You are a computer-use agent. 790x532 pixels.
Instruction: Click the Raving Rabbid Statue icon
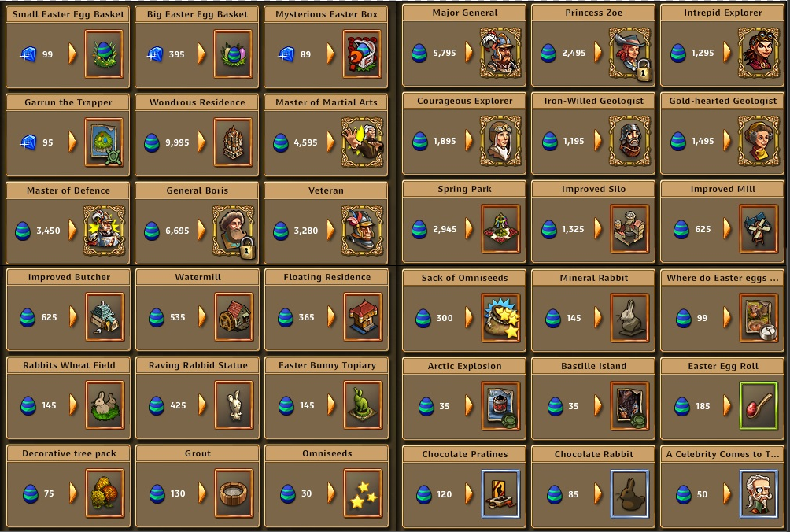coord(234,405)
